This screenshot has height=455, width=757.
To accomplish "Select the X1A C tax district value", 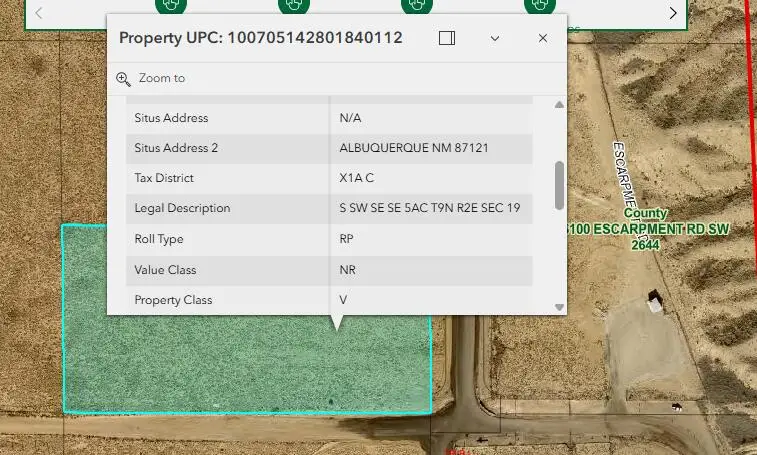I will pos(356,178).
